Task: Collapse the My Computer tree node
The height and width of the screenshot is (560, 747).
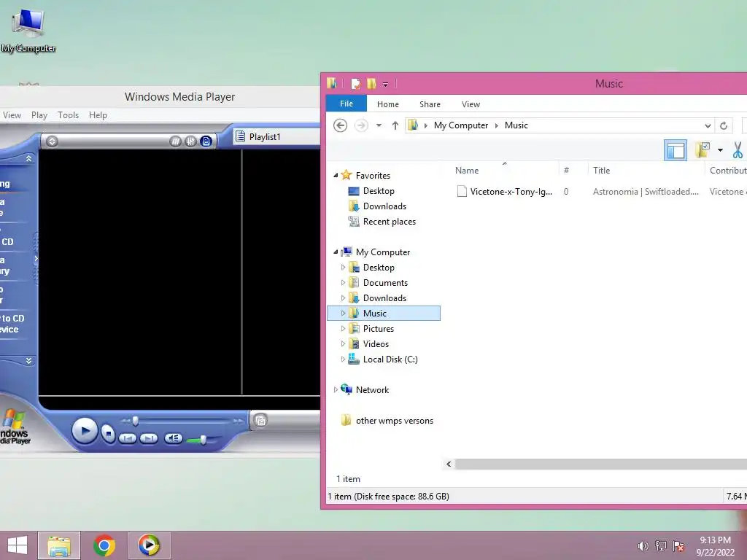Action: pos(336,252)
